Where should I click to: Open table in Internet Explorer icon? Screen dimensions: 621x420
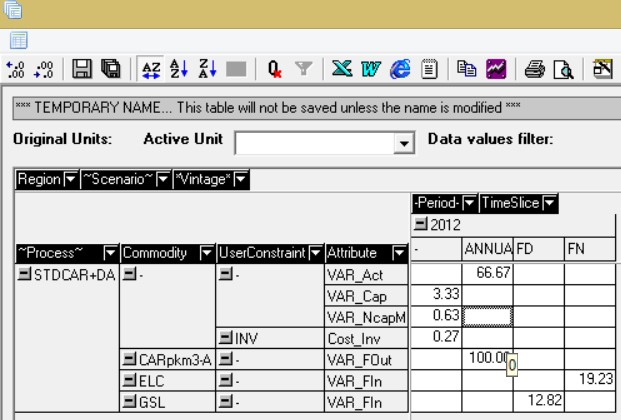400,69
